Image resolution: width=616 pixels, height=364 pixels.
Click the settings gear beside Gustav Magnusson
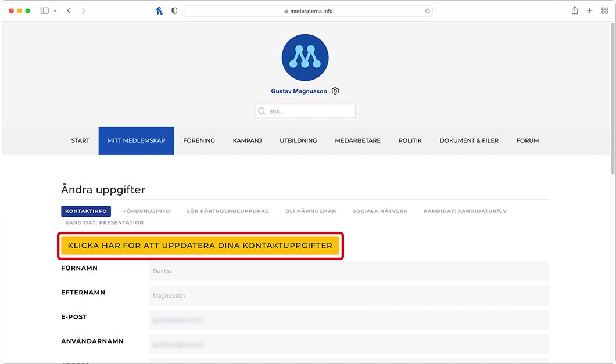[x=335, y=91]
